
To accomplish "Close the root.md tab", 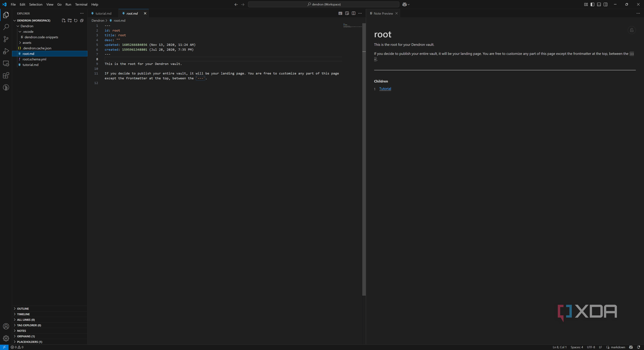I will pyautogui.click(x=145, y=13).
